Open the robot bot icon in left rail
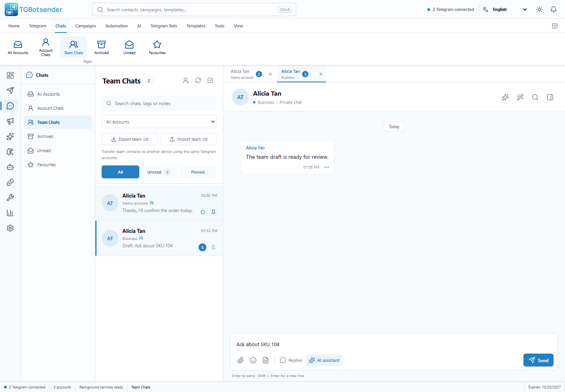565x392 pixels. [10, 167]
